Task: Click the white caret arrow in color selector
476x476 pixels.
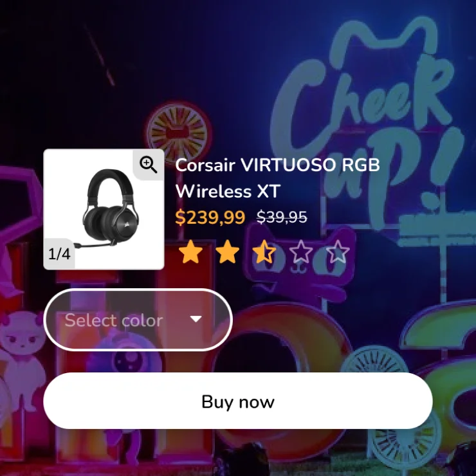Action: 196,319
